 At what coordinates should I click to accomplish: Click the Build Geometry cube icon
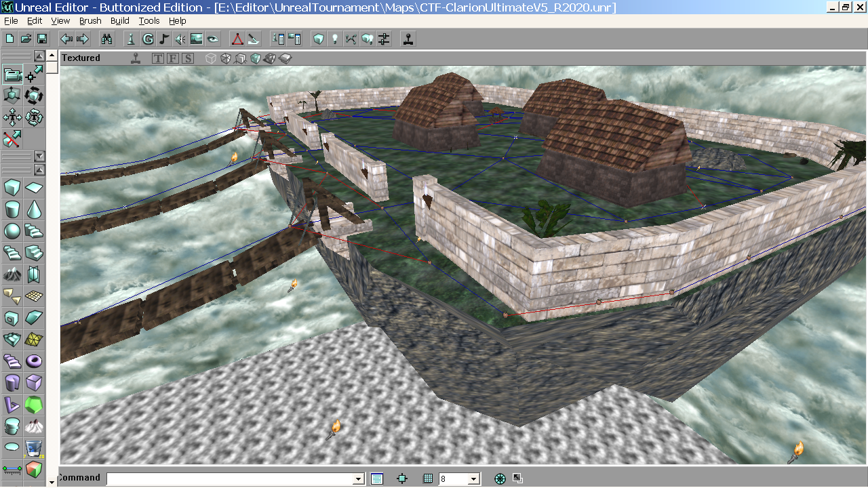(x=318, y=39)
